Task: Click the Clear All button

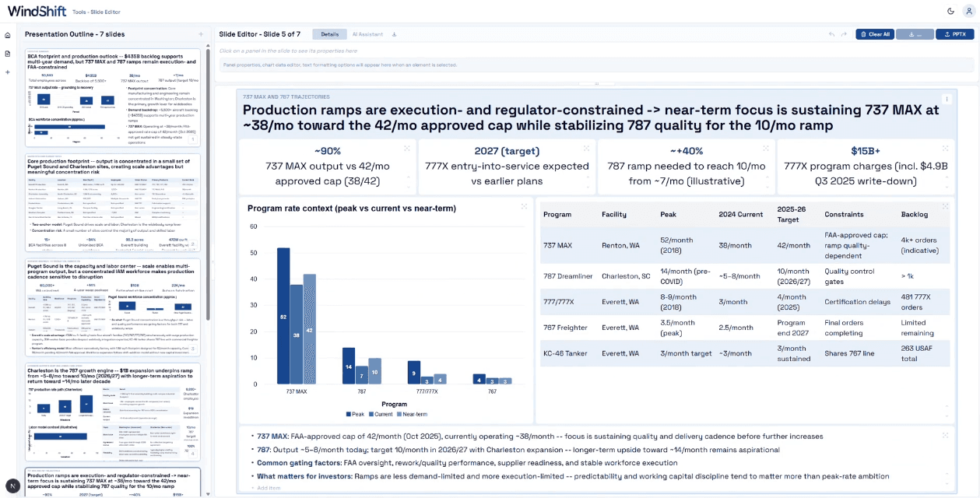Action: coord(874,34)
